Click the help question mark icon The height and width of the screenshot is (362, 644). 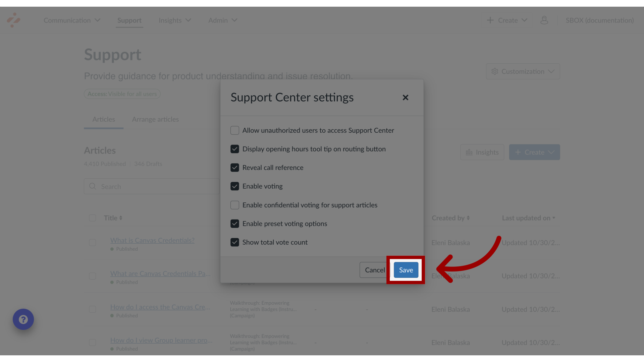pyautogui.click(x=23, y=319)
